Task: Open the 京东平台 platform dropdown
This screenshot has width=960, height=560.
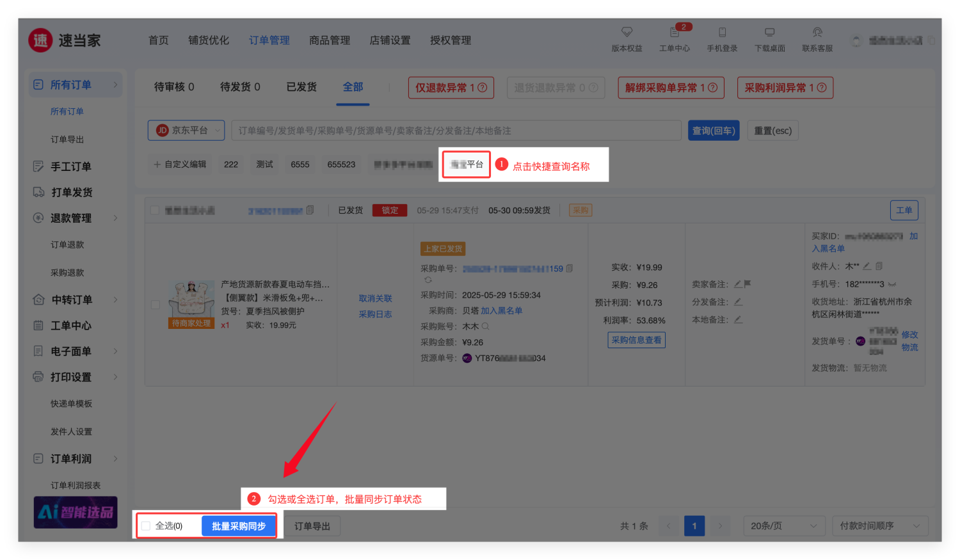Action: click(x=186, y=131)
